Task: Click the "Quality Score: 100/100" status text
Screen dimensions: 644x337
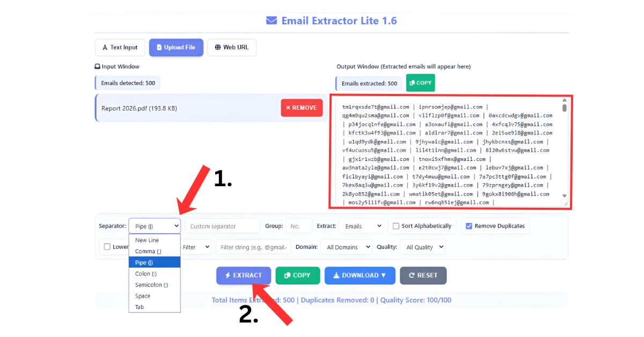Action: pyautogui.click(x=416, y=300)
